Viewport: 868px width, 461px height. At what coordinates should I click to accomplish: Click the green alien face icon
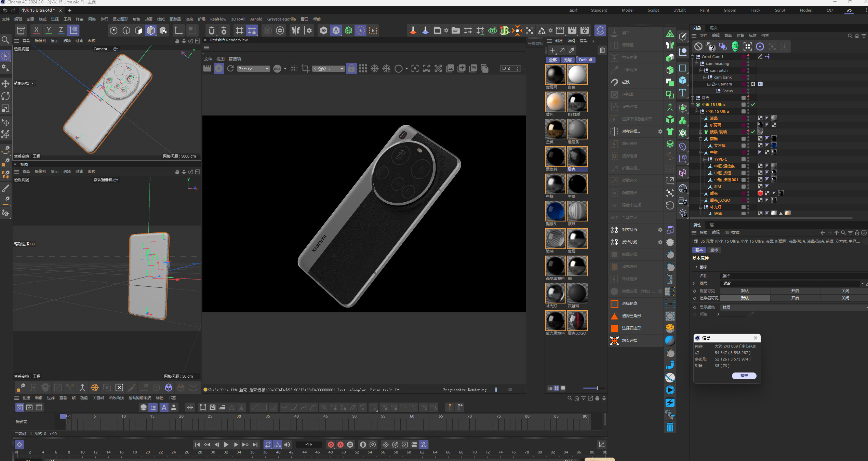(x=735, y=46)
